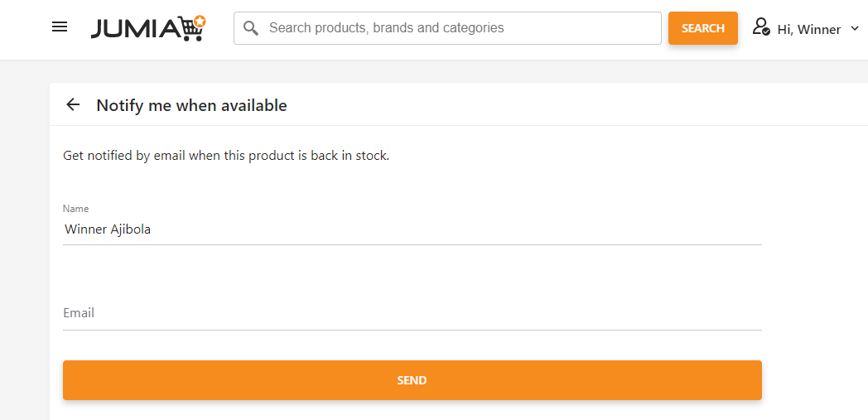Click the word "Winner" in the header greeting
Image resolution: width=868 pixels, height=420 pixels.
click(x=819, y=30)
